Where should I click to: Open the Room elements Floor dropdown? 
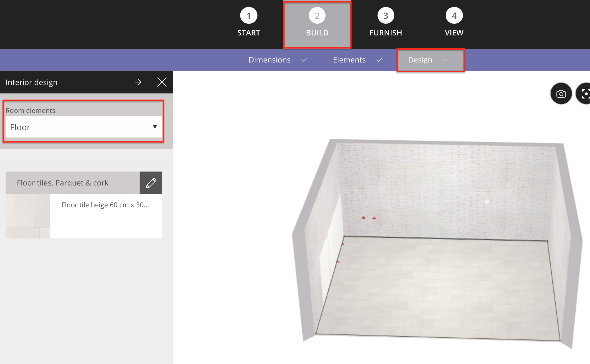click(83, 127)
